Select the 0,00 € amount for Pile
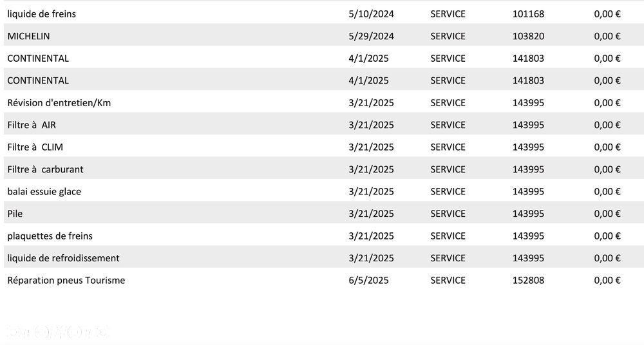This screenshot has height=345, width=644. click(607, 214)
